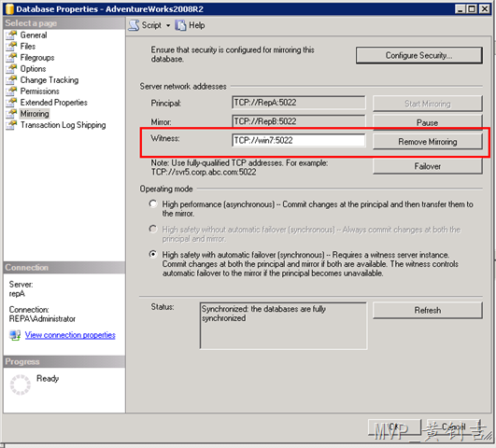Image resolution: width=496 pixels, height=448 pixels.
Task: Select High performance (asynchronous) mode
Action: point(153,203)
